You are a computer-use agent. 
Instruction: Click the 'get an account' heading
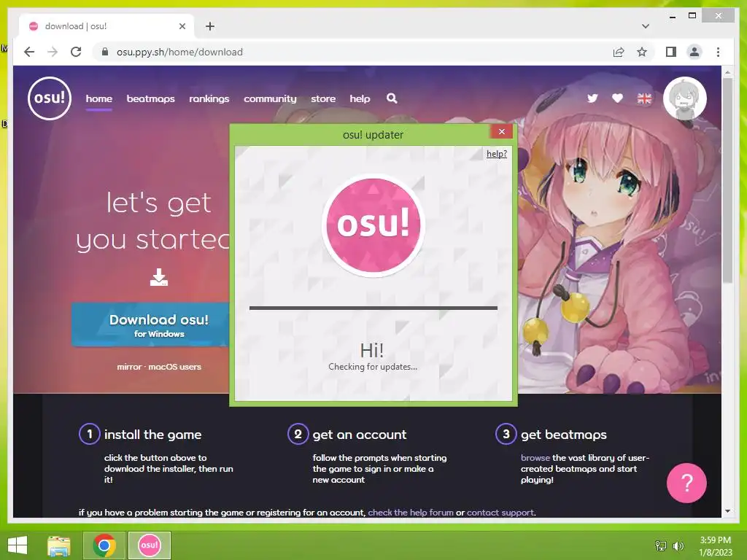coord(359,435)
